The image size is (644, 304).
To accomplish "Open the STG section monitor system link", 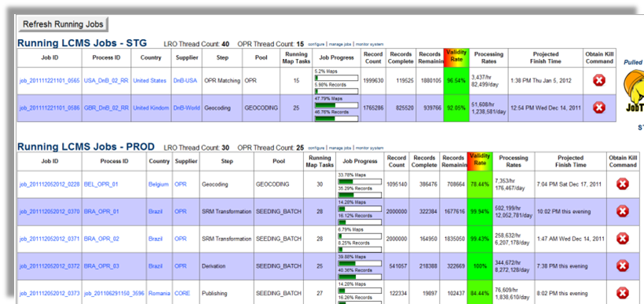I will [x=370, y=44].
